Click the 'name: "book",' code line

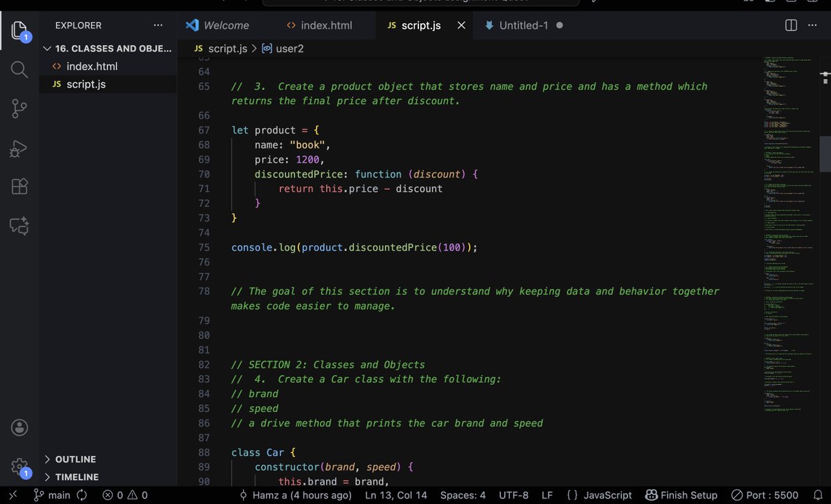(x=293, y=145)
